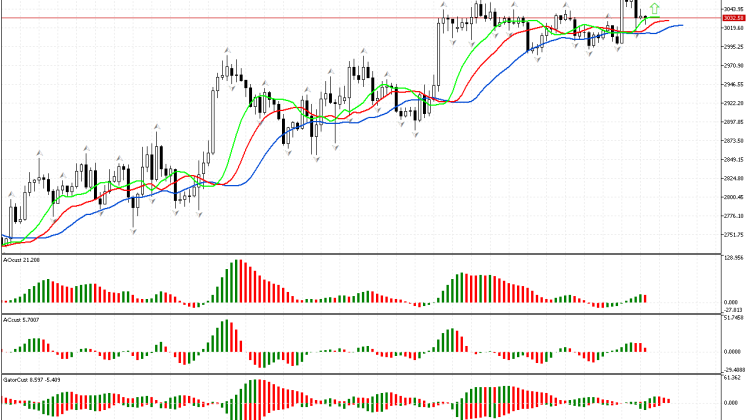Click the 61.262 value on GatorCust scale

(x=733, y=378)
